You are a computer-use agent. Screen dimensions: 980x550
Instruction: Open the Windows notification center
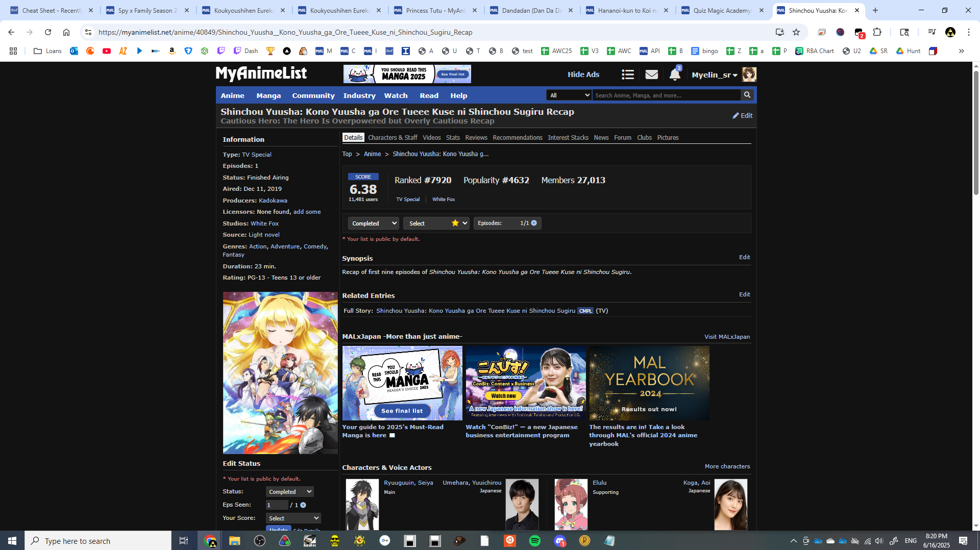(963, 541)
